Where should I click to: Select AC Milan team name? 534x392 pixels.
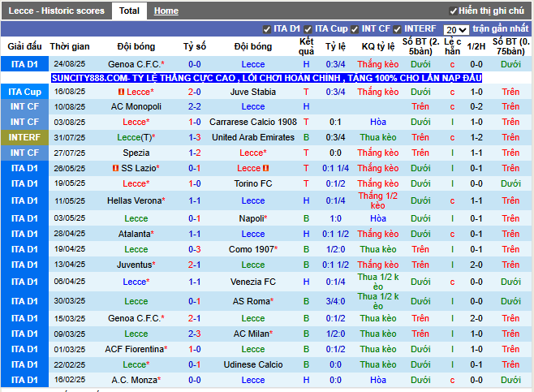coord(252,334)
